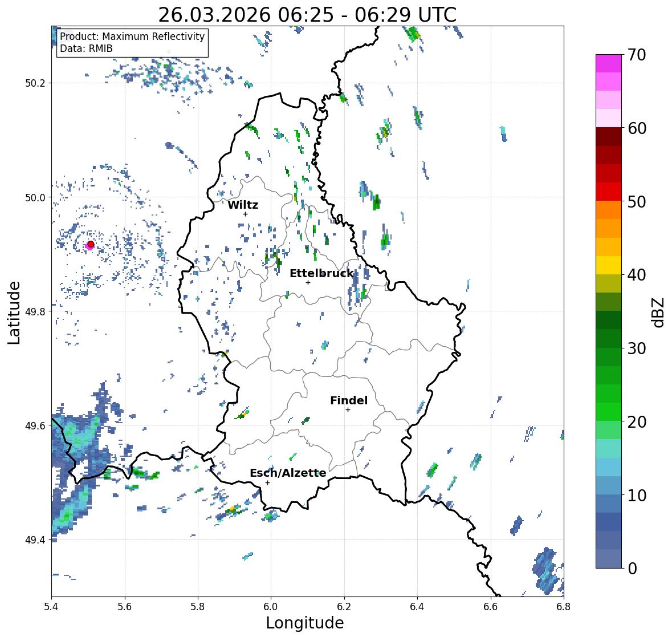Click the Esch/Alzette station label
Viewport: 672px width, 637px height.
[288, 473]
